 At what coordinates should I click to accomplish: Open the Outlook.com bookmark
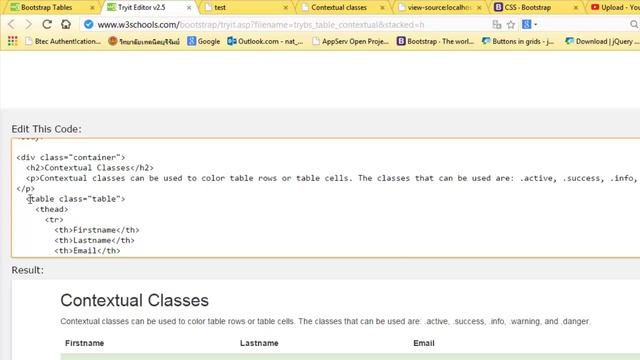pyautogui.click(x=265, y=41)
